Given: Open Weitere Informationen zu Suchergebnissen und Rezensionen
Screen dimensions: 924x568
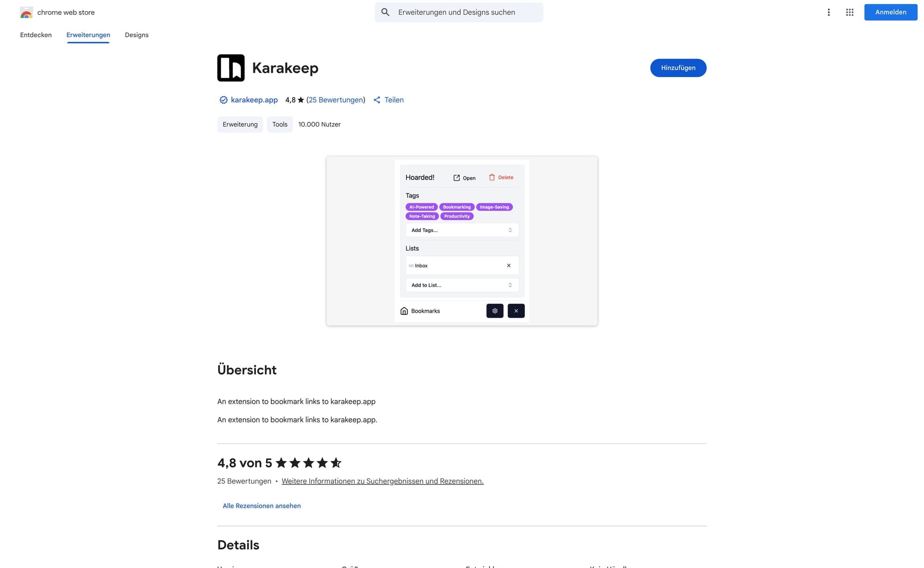Looking at the screenshot, I should click(x=383, y=481).
